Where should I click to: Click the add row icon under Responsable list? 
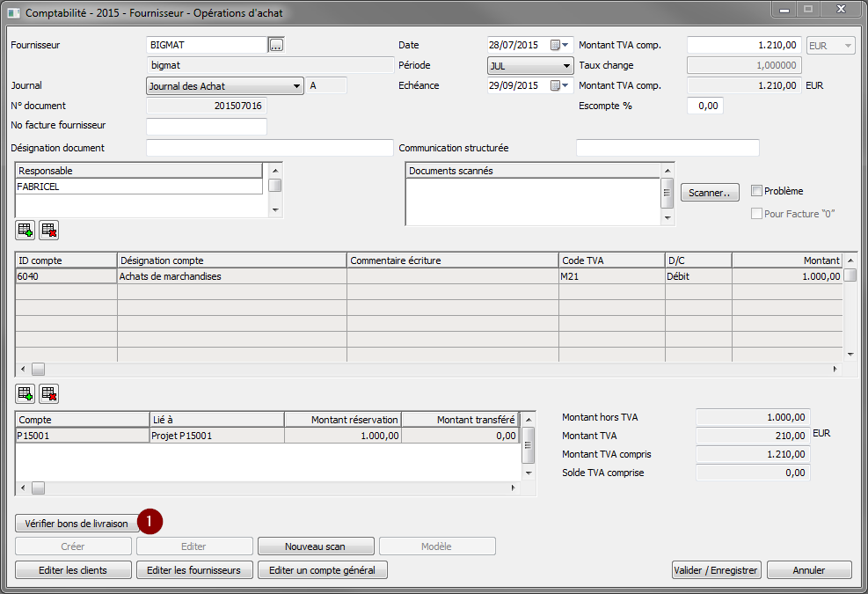(25, 231)
